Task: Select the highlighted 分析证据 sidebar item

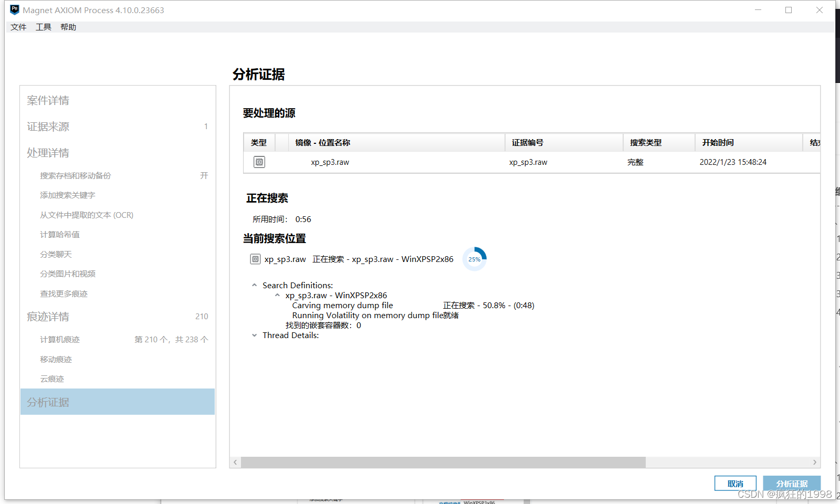Action: tap(118, 402)
